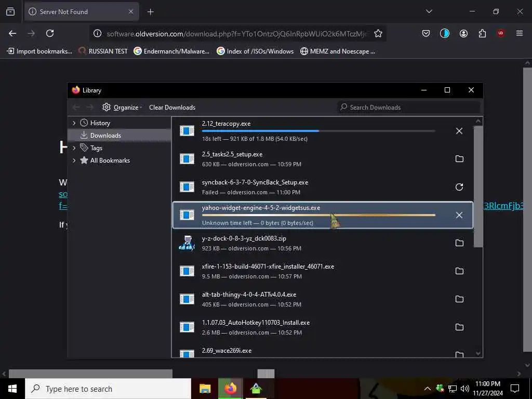Open the Extensions puzzle-piece menu

coord(482,33)
